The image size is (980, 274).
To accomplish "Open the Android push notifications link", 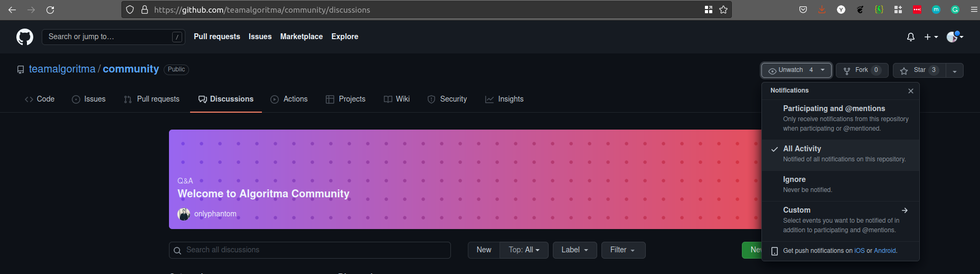I will tap(885, 251).
